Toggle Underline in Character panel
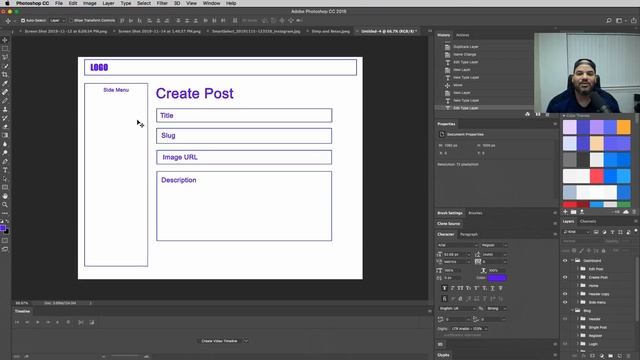 [x=493, y=288]
